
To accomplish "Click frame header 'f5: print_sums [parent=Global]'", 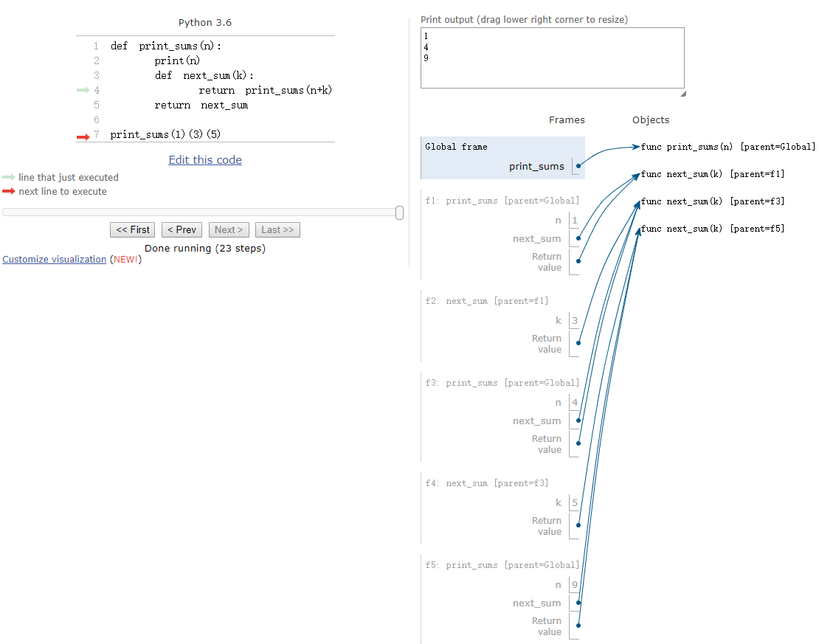I will [x=502, y=565].
